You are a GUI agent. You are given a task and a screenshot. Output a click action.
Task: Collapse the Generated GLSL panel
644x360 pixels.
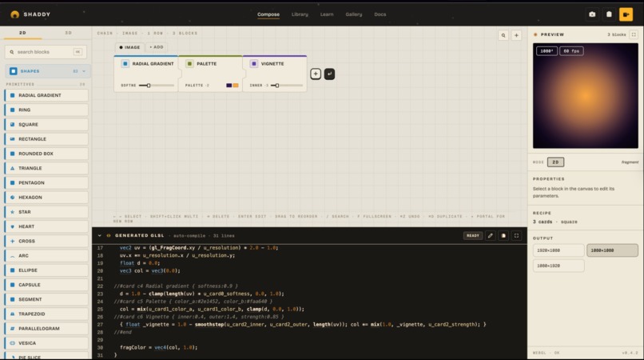pos(99,236)
